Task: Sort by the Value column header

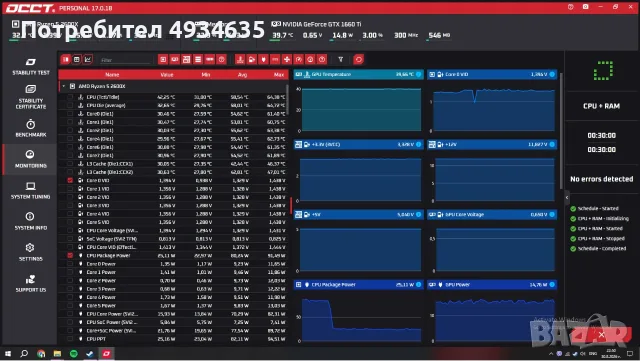Action: pos(167,75)
